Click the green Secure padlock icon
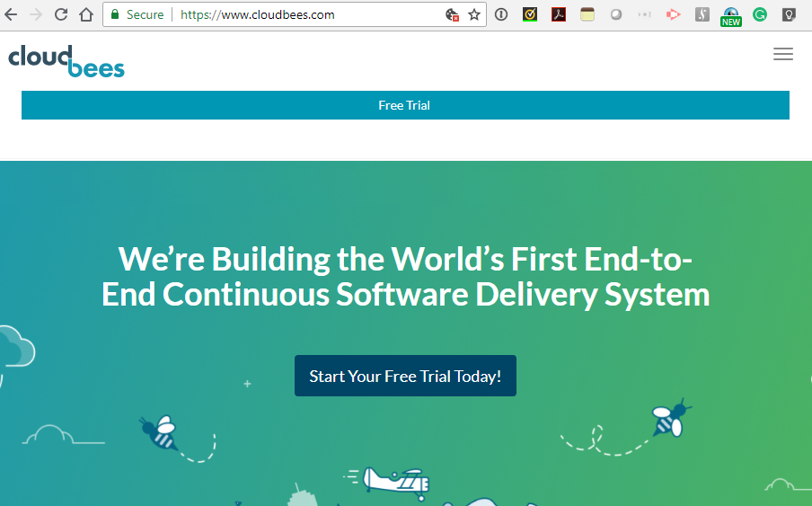Screen dimensions: 812x506 pos(116,14)
